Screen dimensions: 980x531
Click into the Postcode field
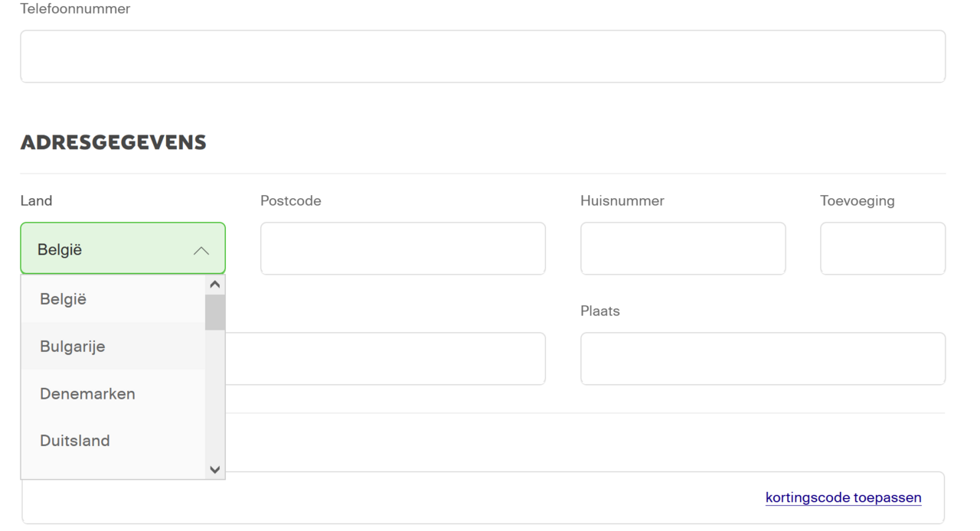403,249
